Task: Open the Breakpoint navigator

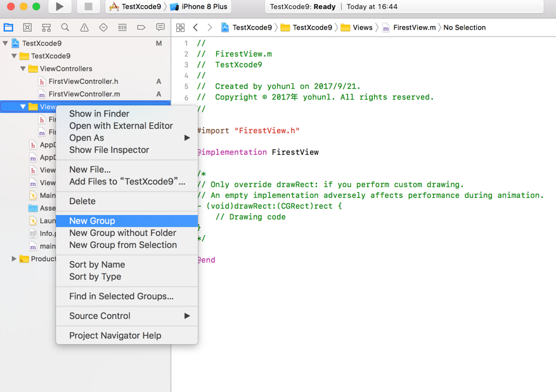Action: (x=141, y=27)
